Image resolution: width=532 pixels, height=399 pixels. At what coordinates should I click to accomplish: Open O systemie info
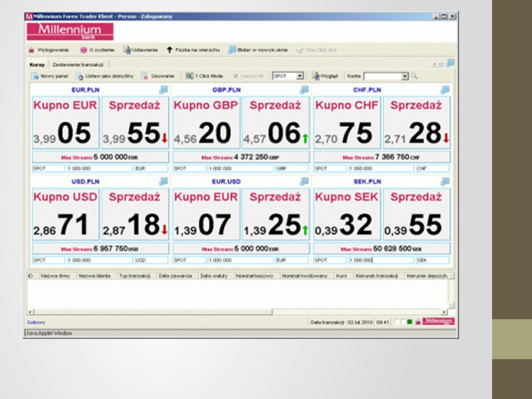click(x=84, y=50)
